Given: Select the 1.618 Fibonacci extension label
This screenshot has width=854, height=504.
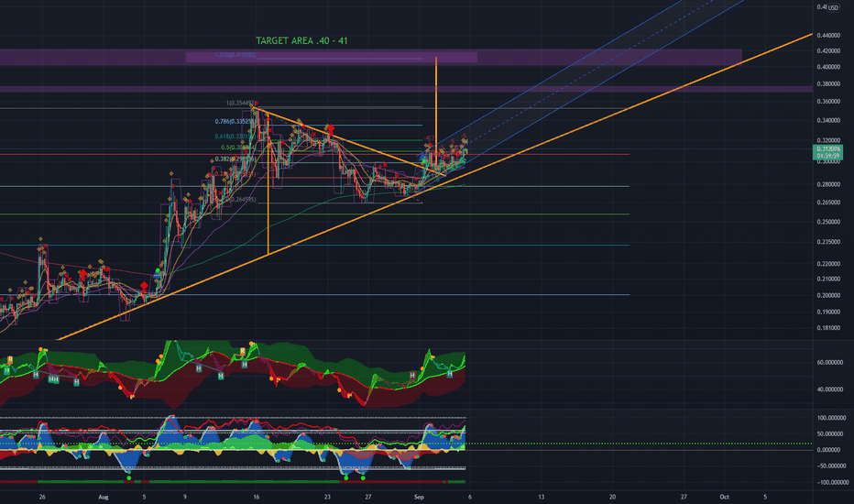Looking at the screenshot, I should (235, 55).
